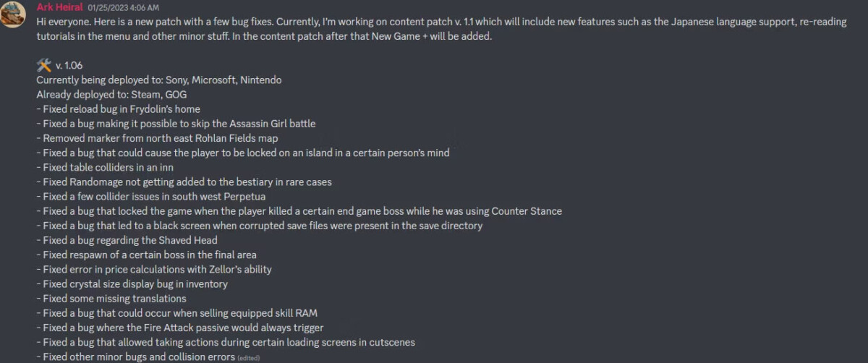Click the Assassin Girl battle fix line

click(176, 124)
